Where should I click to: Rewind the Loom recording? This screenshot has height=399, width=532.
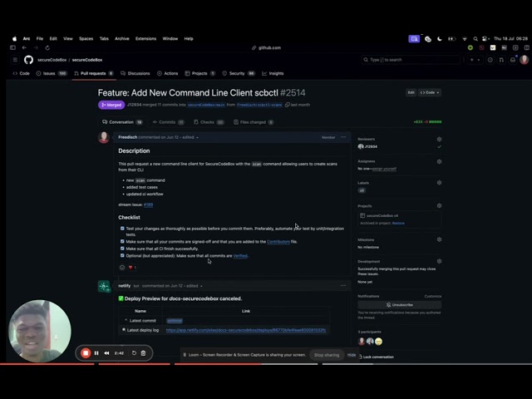point(106,353)
